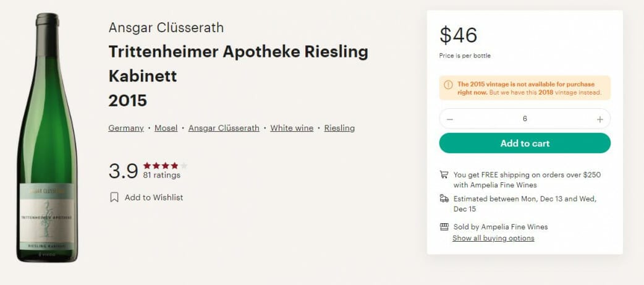Click the storefront seller icon
644x285 pixels.
[444, 227]
